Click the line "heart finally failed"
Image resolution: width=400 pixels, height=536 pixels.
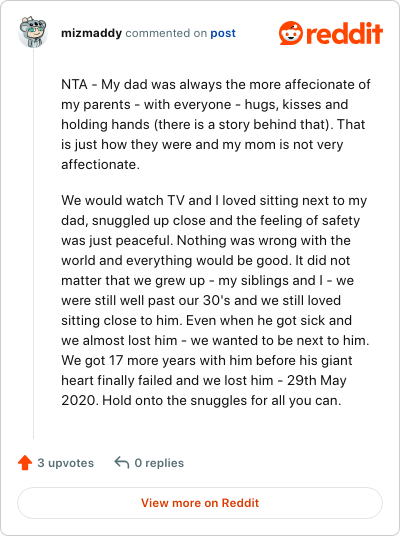pyautogui.click(x=204, y=380)
